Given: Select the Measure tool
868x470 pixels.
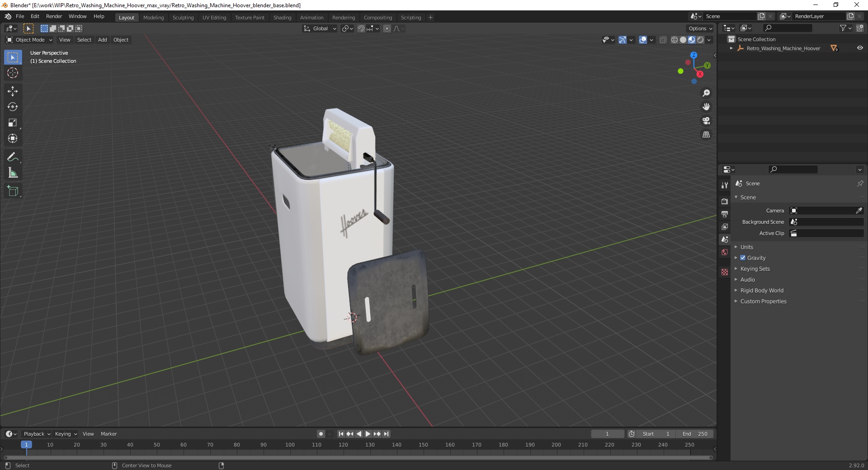Looking at the screenshot, I should click(x=13, y=173).
